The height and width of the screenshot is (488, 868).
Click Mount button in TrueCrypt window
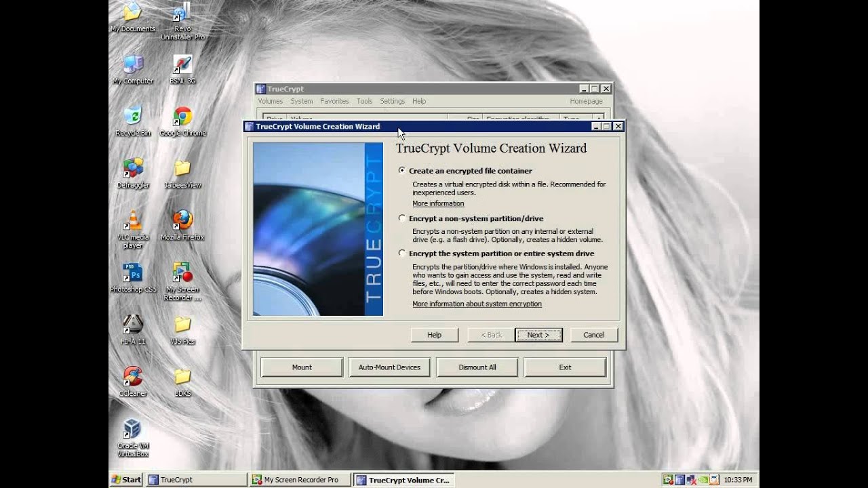pyautogui.click(x=302, y=367)
